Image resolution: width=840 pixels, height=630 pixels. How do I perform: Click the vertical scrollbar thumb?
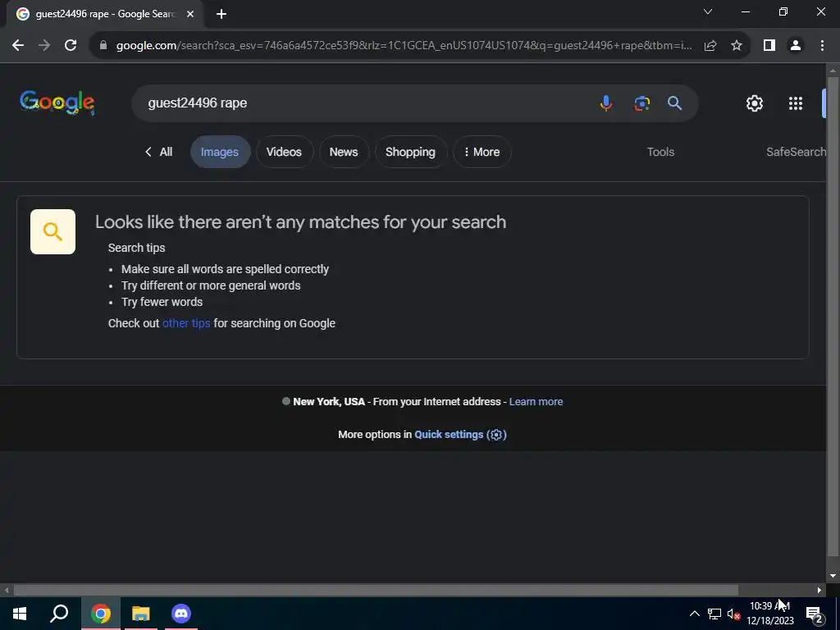(833, 316)
